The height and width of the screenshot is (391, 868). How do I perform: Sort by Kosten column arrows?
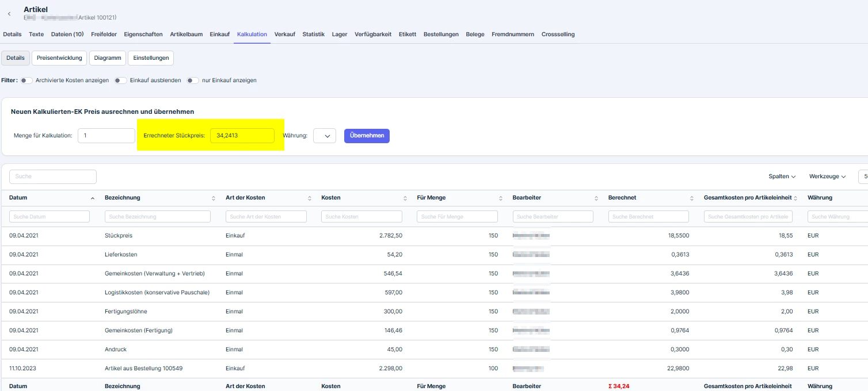[x=405, y=198]
